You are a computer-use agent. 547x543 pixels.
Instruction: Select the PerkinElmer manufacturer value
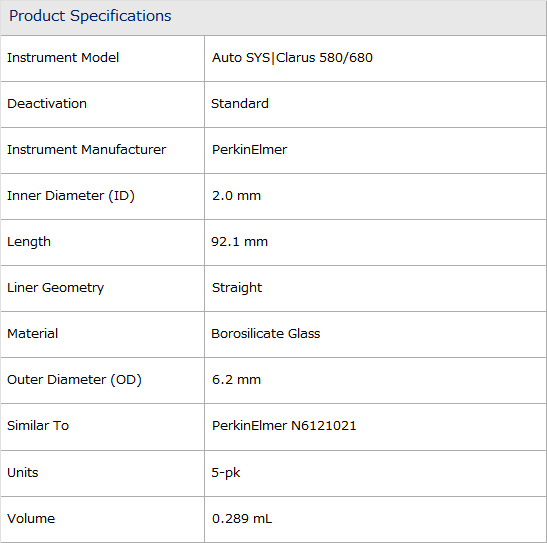[249, 150]
